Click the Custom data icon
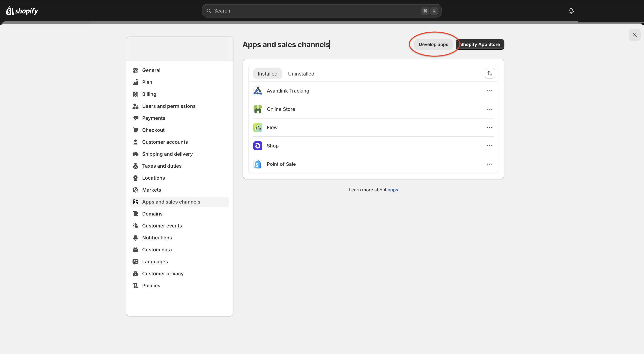 135,250
